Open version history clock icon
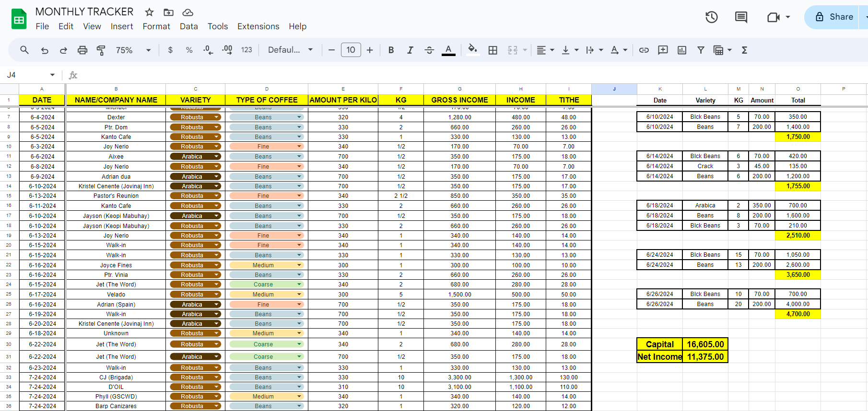 [712, 17]
